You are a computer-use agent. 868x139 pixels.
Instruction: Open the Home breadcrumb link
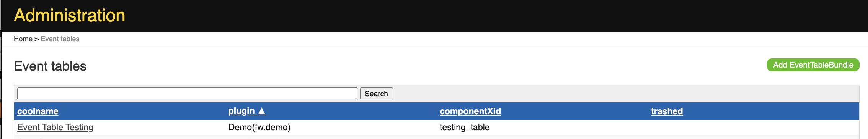(23, 39)
